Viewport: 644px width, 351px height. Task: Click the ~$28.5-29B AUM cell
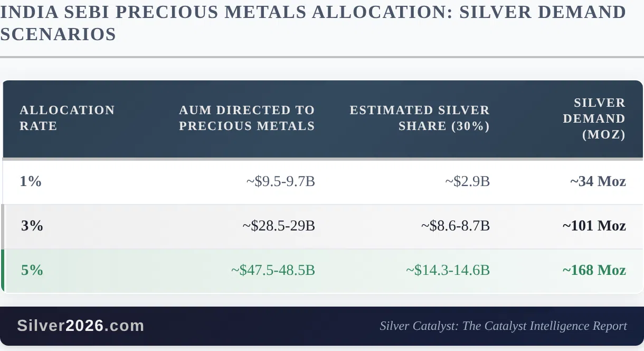point(279,226)
